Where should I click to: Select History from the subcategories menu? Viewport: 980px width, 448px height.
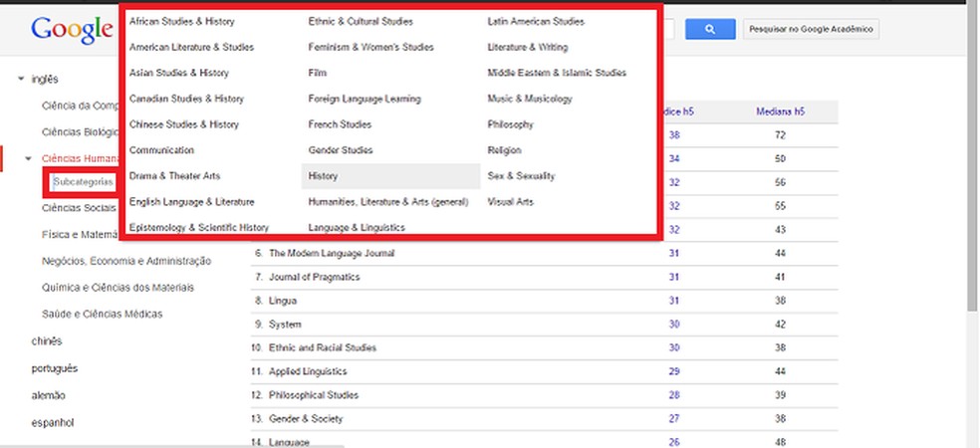323,176
